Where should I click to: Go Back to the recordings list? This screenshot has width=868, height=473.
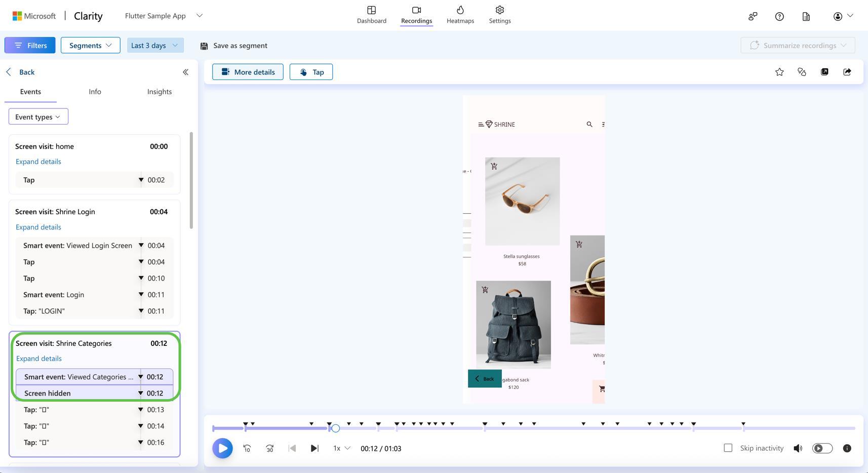20,72
